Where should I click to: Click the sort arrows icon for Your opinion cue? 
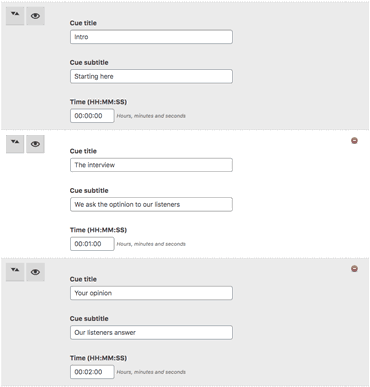(x=15, y=272)
